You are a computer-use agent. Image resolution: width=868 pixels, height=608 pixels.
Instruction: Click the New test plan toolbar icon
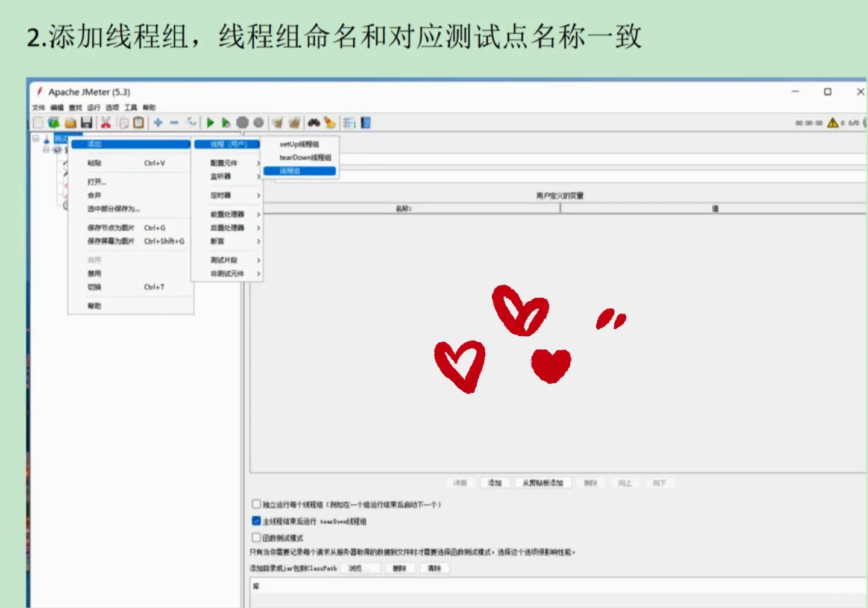(39, 123)
